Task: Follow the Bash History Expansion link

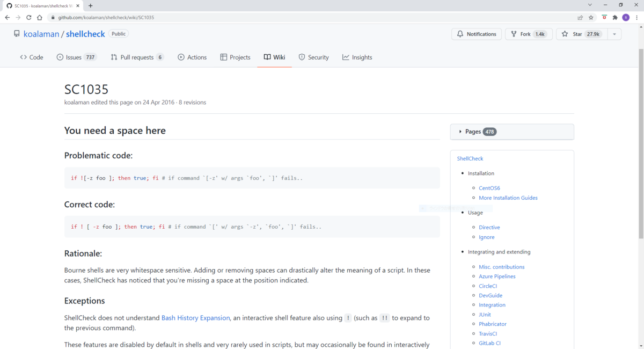Action: click(196, 318)
